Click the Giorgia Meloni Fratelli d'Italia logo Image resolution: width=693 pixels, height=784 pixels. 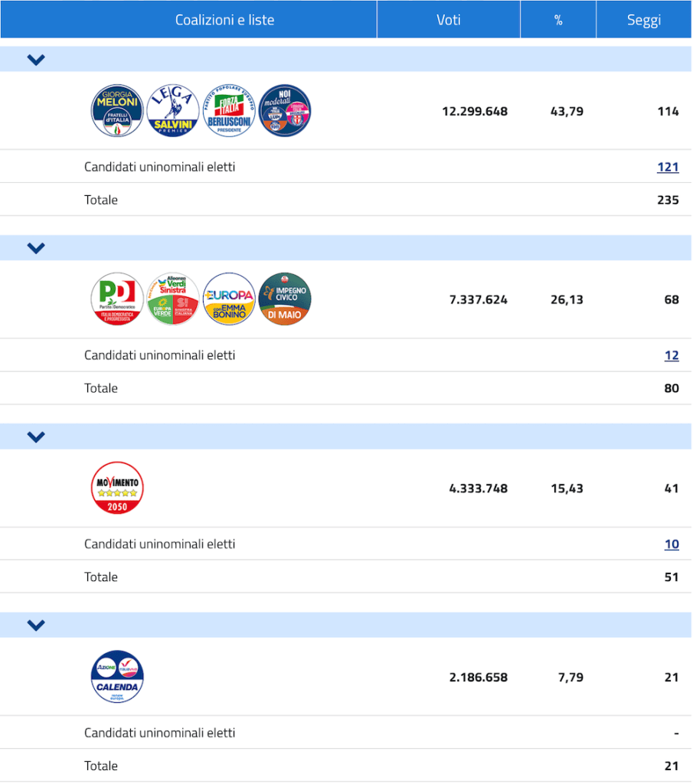click(x=117, y=111)
